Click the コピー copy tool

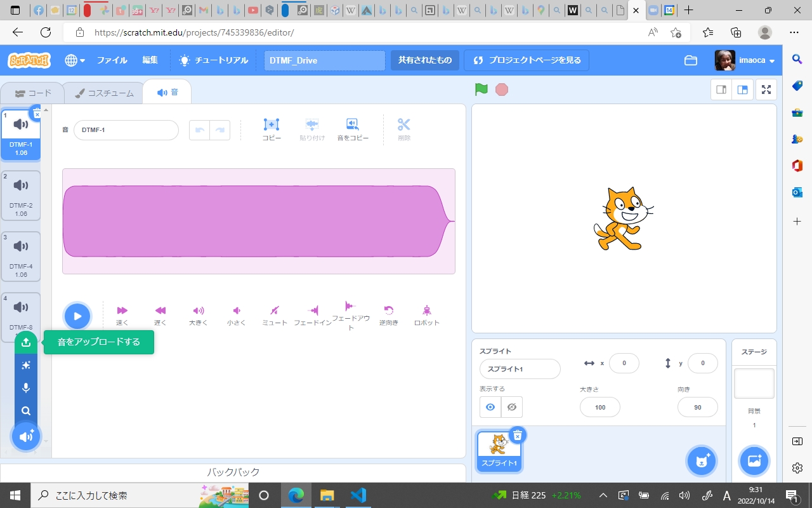click(x=272, y=129)
